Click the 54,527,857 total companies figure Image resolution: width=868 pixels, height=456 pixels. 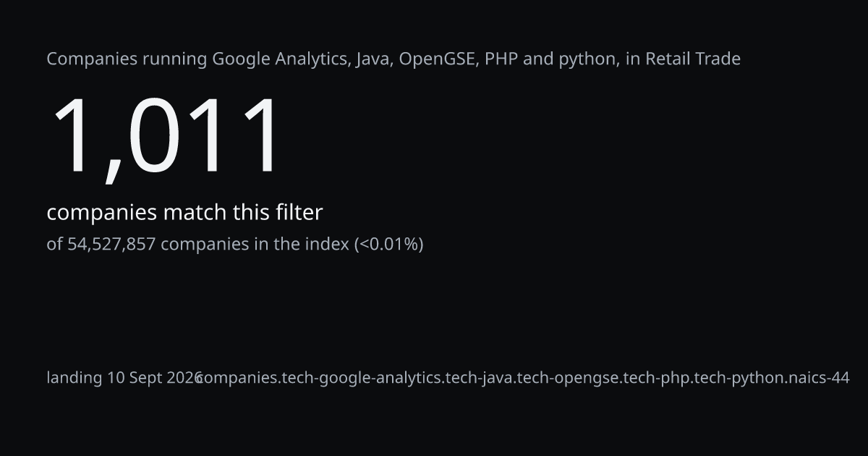[x=111, y=244]
